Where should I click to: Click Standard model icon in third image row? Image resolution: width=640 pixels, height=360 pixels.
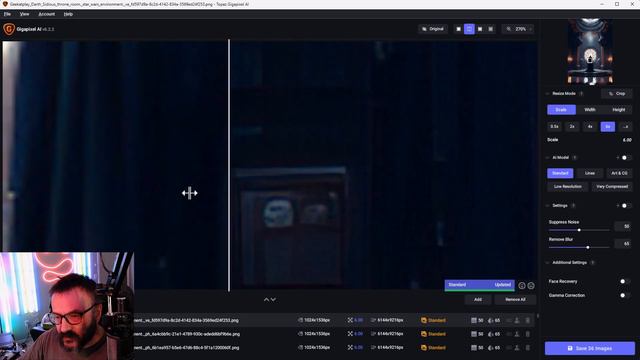424,348
